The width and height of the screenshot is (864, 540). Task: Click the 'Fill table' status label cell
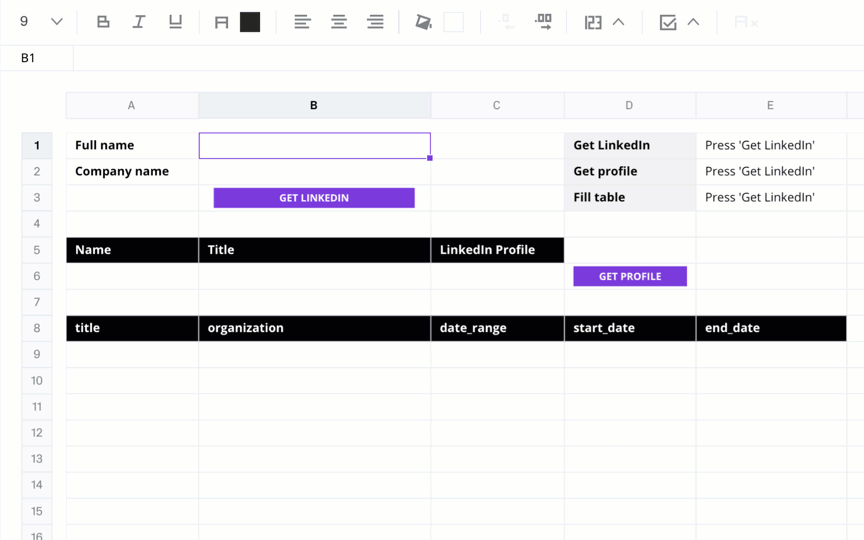coord(630,197)
